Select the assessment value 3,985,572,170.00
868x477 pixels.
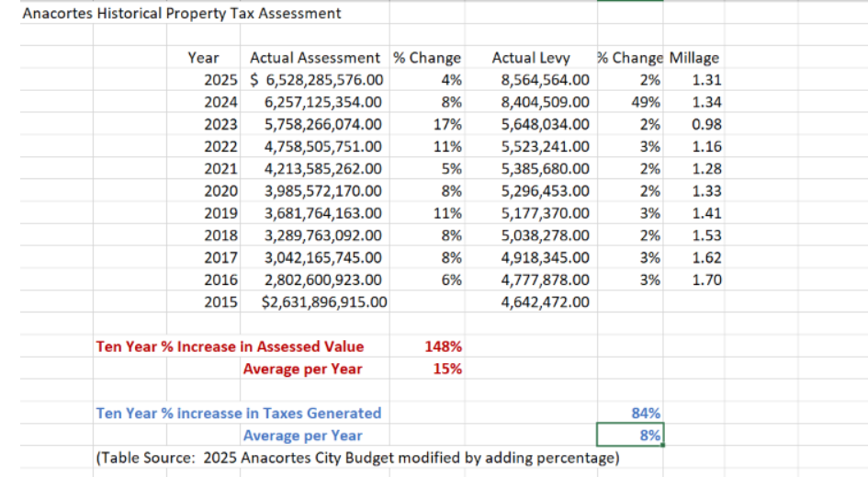(322, 190)
